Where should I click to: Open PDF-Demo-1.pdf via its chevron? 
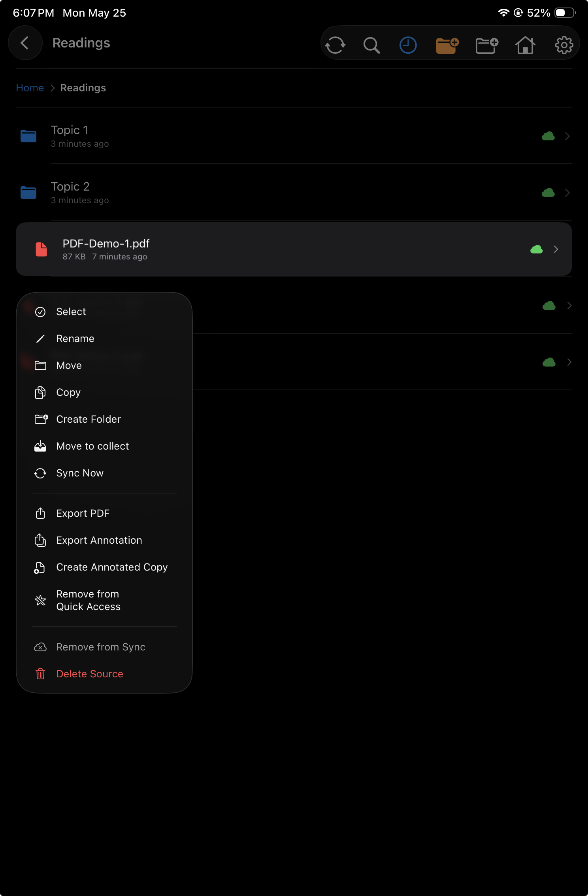556,250
